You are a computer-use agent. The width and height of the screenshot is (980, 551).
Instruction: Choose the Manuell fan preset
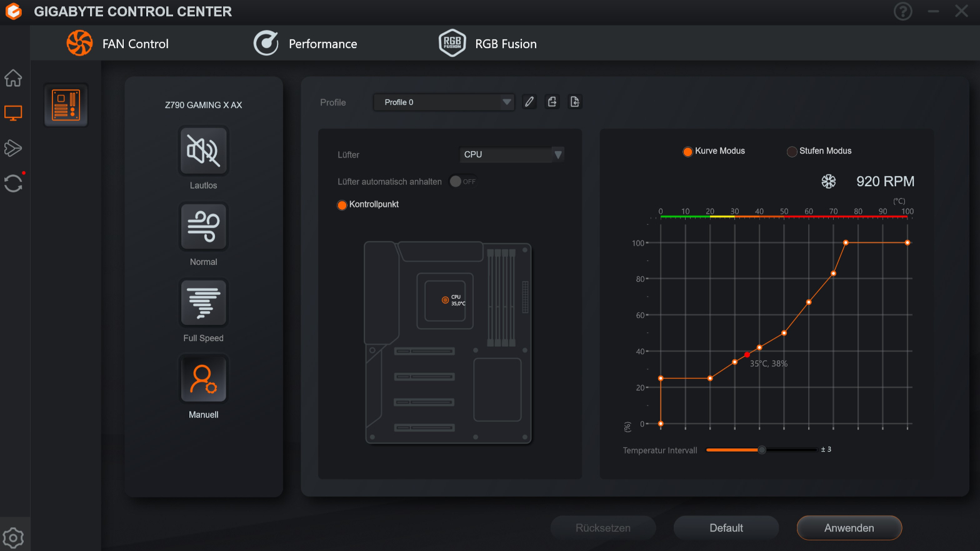tap(204, 380)
